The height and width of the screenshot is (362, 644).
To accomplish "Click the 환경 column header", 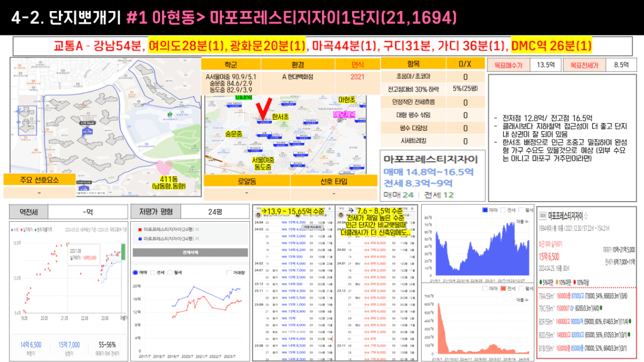I will tap(298, 64).
